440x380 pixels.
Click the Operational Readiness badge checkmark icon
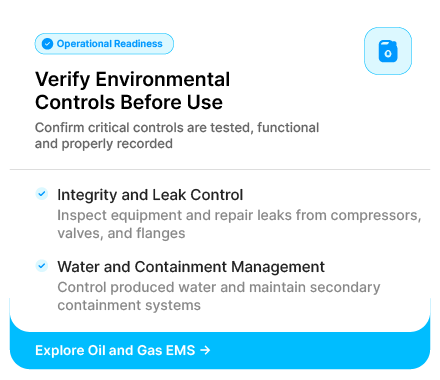tap(47, 44)
